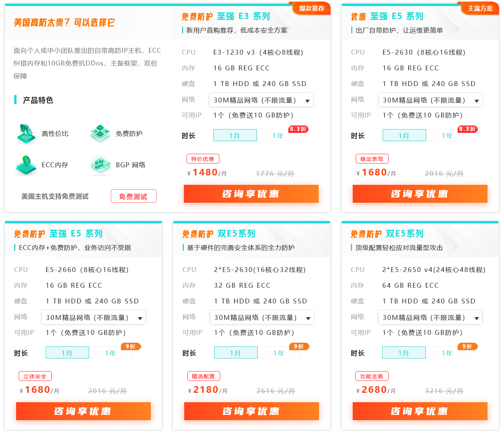This screenshot has width=504, height=434.
Task: Open network dropdown on 2*E5-2630 plan
Action: 262,318
